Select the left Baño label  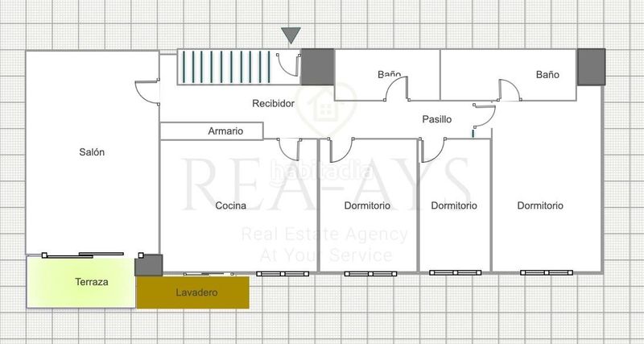(x=389, y=75)
